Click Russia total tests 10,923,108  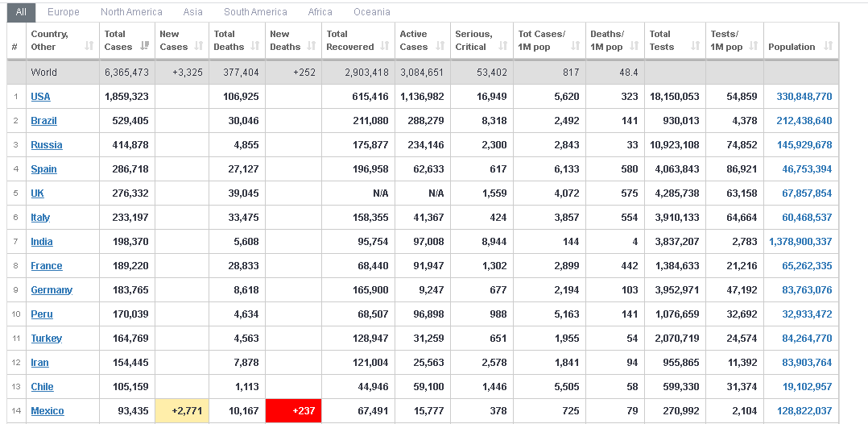pyautogui.click(x=674, y=144)
